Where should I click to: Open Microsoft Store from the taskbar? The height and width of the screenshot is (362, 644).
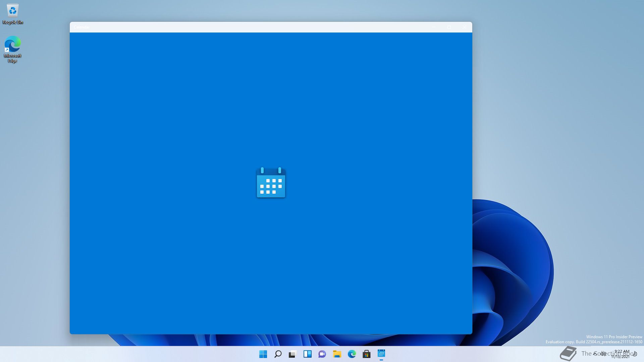coord(367,354)
